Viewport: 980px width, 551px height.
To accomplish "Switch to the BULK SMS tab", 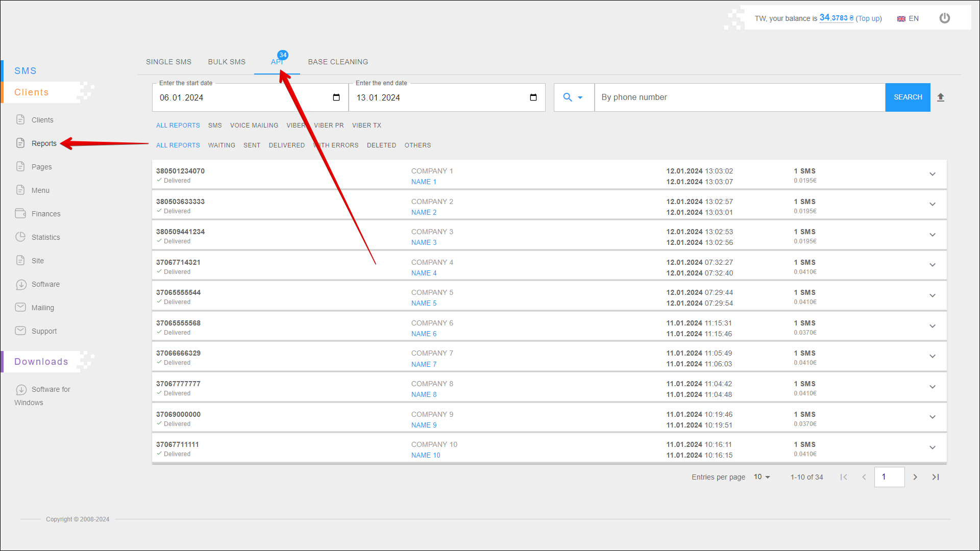I will (227, 62).
